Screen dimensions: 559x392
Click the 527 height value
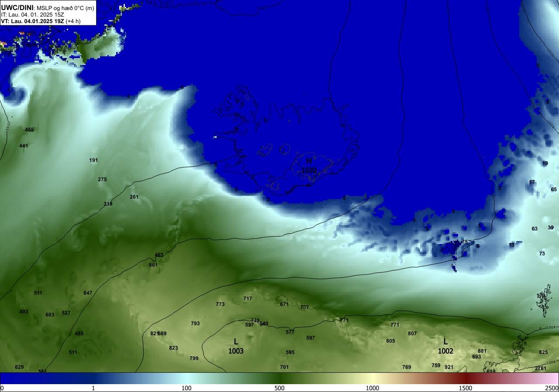click(x=66, y=313)
